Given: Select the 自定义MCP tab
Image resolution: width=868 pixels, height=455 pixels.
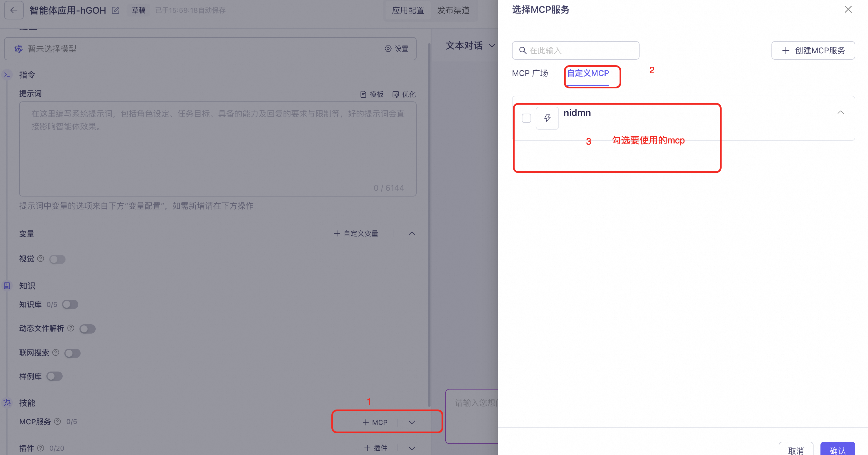Looking at the screenshot, I should (588, 73).
